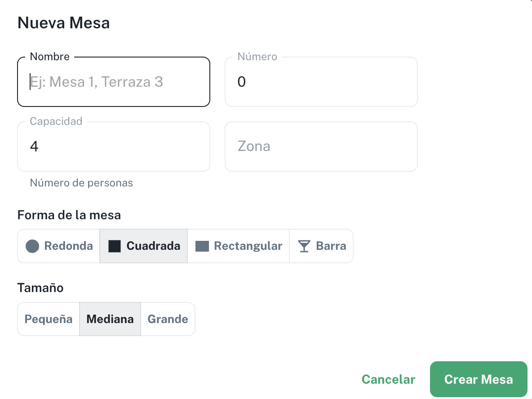Image resolution: width=532 pixels, height=399 pixels.
Task: Click the 'Nueva Mesa' dialog title
Action: click(x=64, y=23)
